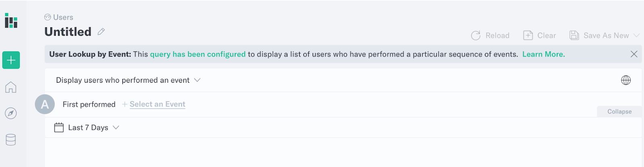Open the database icon in sidebar
This screenshot has height=167, width=644.
(x=11, y=140)
